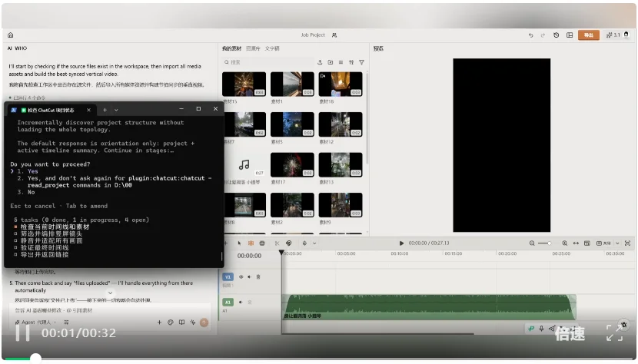This screenshot has height=364, width=638.
Task: Mute the A1 audio track speaker
Action: pyautogui.click(x=241, y=302)
